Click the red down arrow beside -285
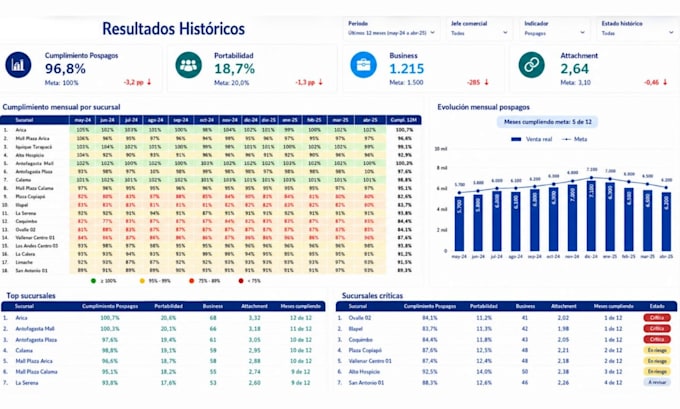Viewport: 680px width, 409px height. pyautogui.click(x=487, y=82)
